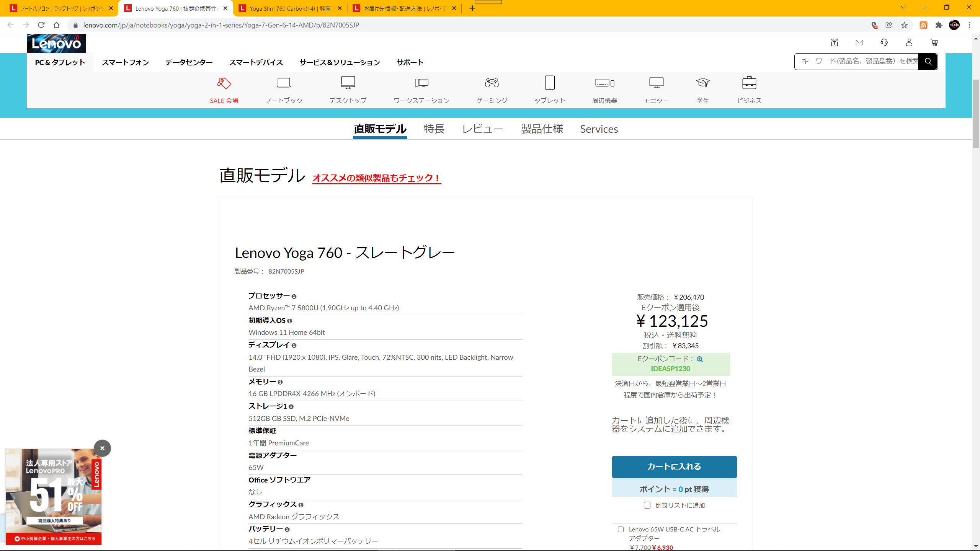This screenshot has height=551, width=980.
Task: Click the info icon beside メモリー
Action: pyautogui.click(x=280, y=382)
